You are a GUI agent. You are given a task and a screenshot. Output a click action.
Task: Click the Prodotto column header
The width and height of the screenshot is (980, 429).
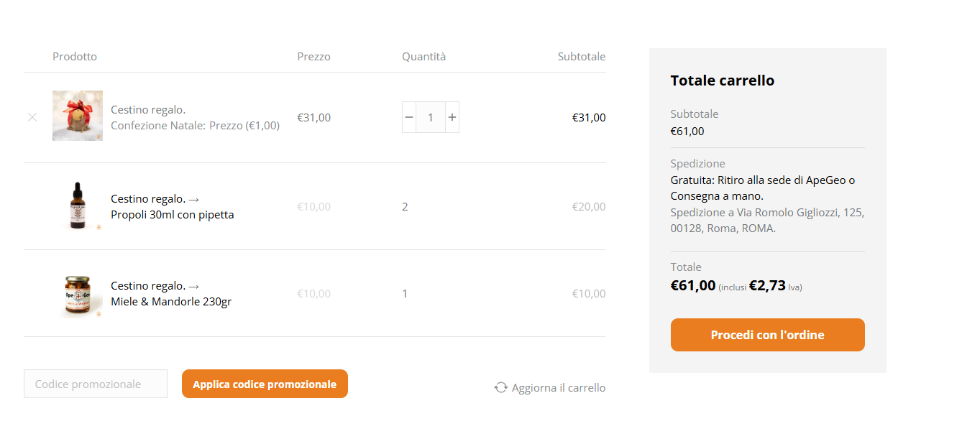click(x=75, y=57)
